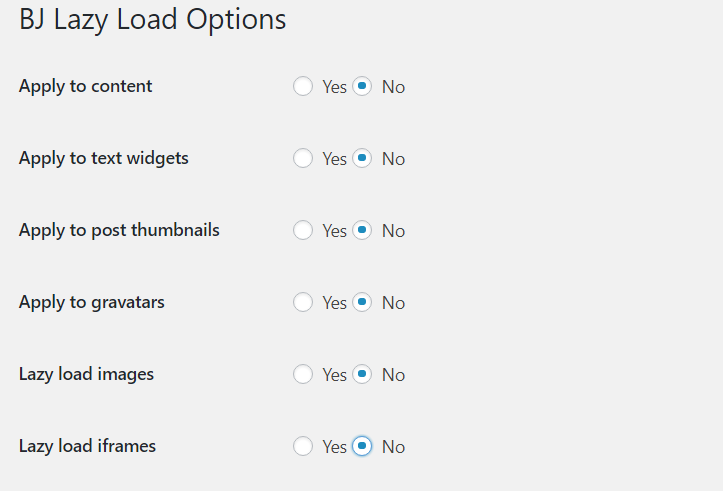Turn on Yes for Apply to gravatars

coord(302,302)
